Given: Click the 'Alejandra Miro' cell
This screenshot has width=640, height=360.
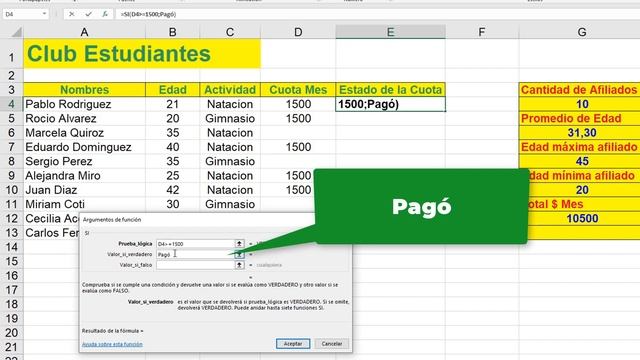Looking at the screenshot, I should (84, 176).
